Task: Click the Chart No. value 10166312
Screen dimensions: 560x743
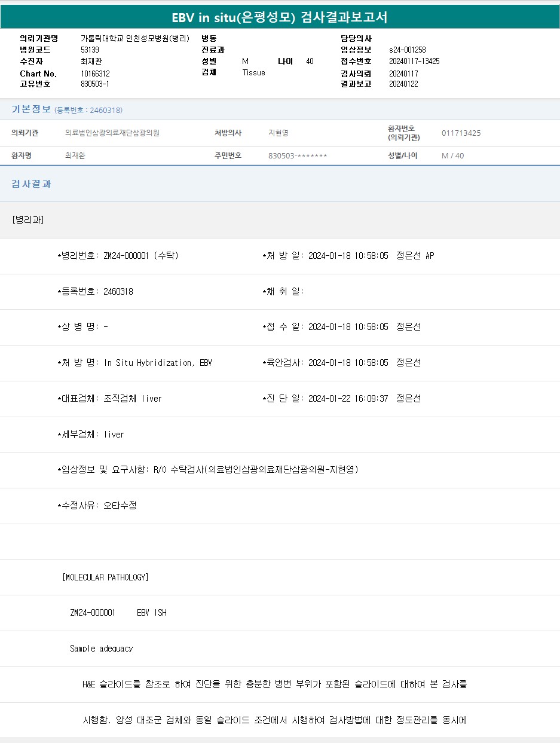Action: point(95,74)
